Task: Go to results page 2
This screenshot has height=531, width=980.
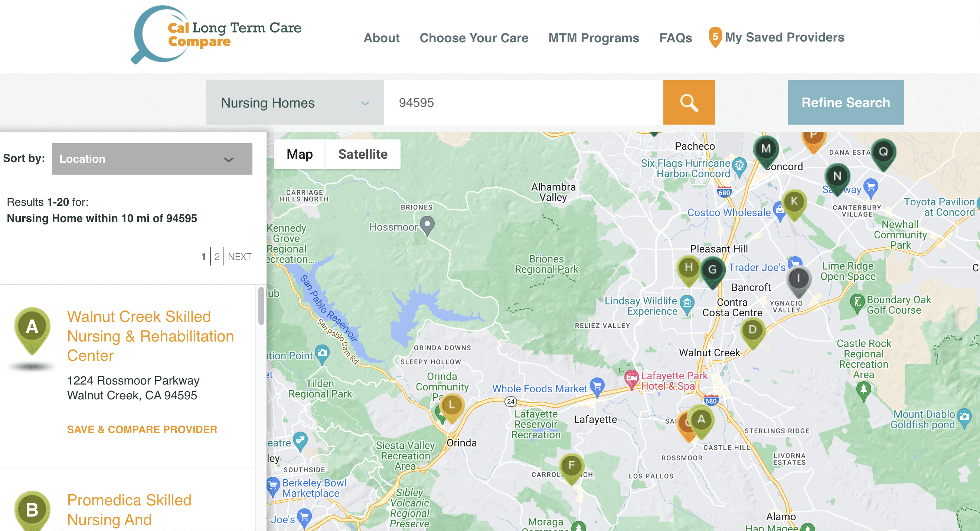Action: tap(217, 257)
